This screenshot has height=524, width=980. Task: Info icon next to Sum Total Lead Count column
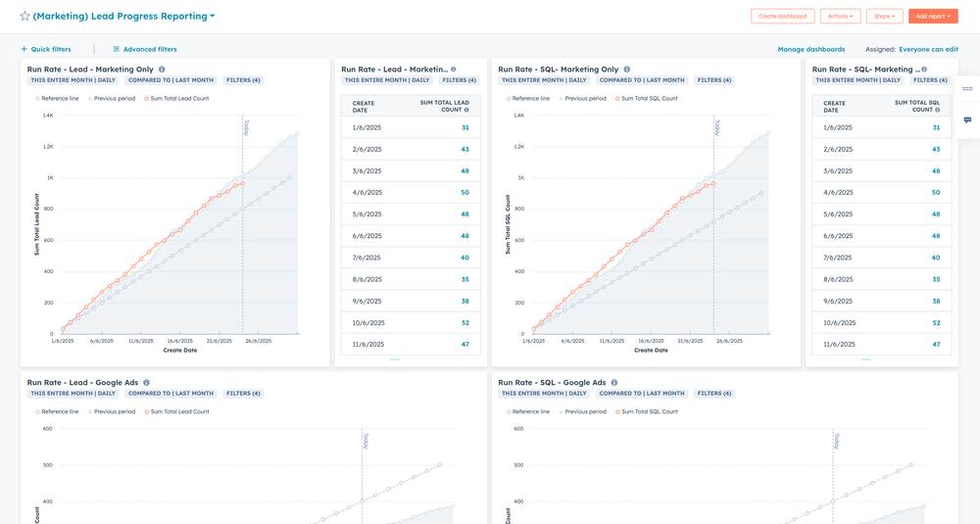466,110
